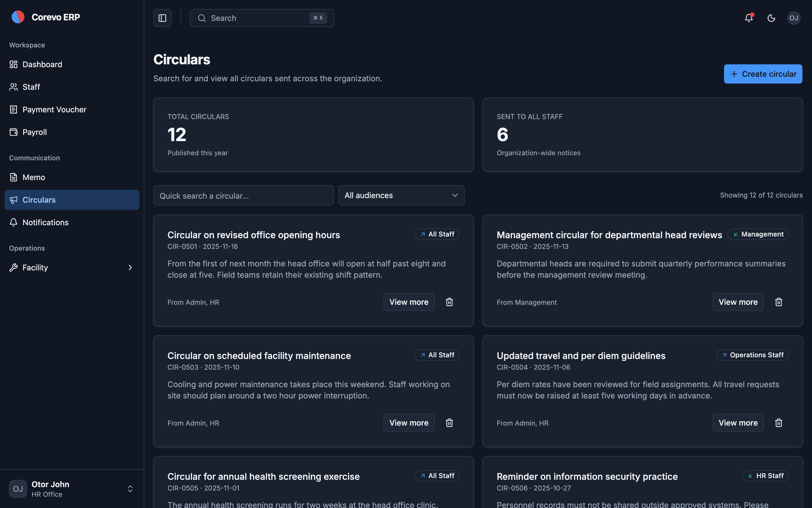The width and height of the screenshot is (812, 508).
Task: Click the Management audience badge
Action: pyautogui.click(x=758, y=234)
